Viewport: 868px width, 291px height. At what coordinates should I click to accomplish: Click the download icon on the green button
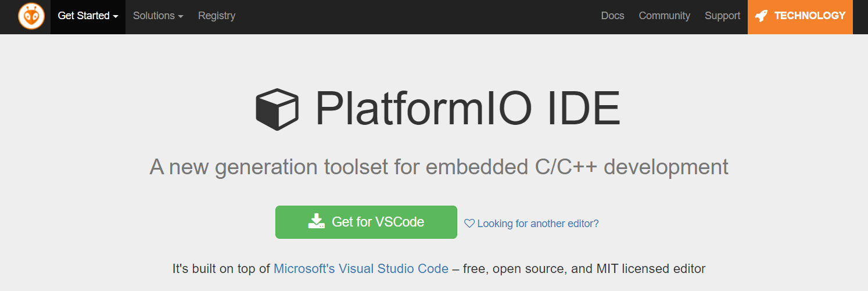[316, 221]
